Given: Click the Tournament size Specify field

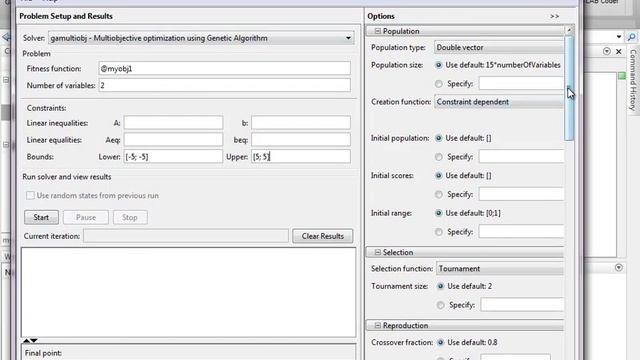Looking at the screenshot, I should pos(522,305).
